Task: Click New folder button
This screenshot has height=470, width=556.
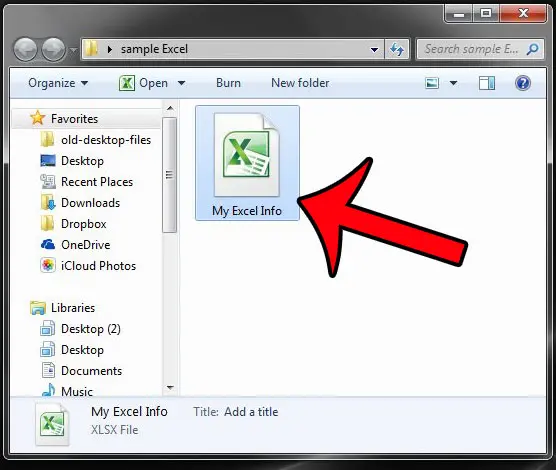Action: click(300, 83)
